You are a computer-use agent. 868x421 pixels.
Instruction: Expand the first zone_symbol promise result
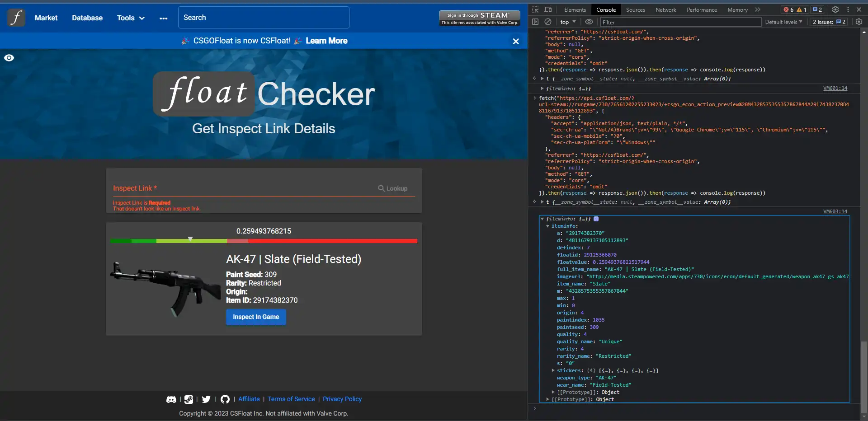coord(542,79)
